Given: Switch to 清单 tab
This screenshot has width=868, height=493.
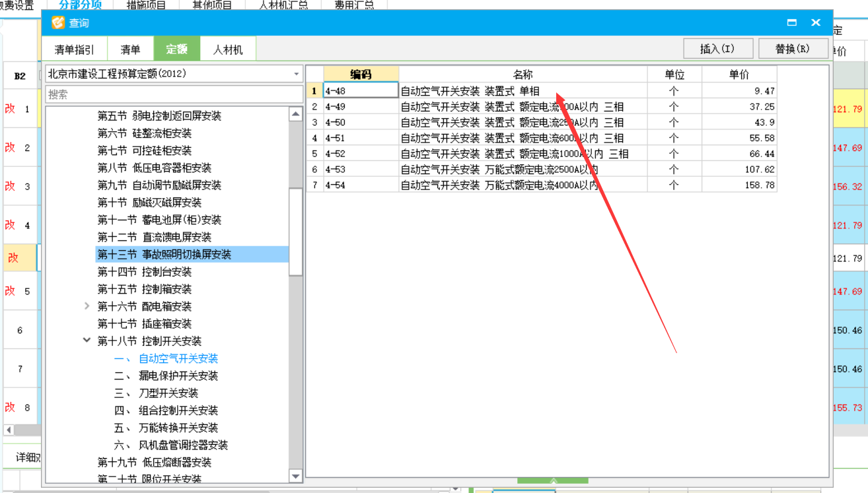Looking at the screenshot, I should [x=130, y=49].
